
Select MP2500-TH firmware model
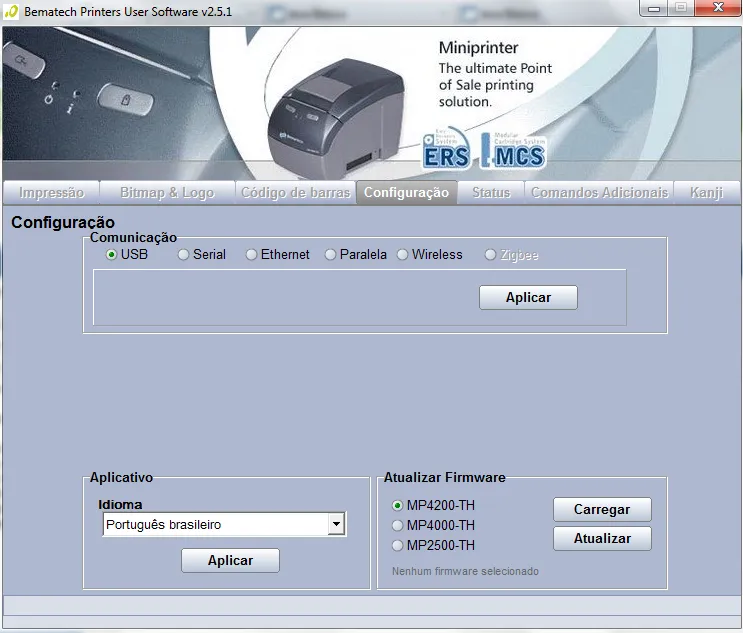(398, 545)
